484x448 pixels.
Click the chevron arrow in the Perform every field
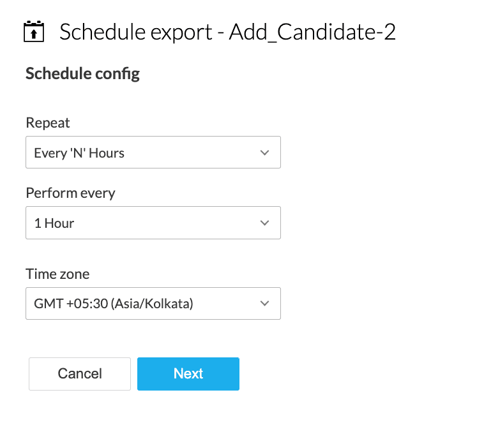(266, 223)
